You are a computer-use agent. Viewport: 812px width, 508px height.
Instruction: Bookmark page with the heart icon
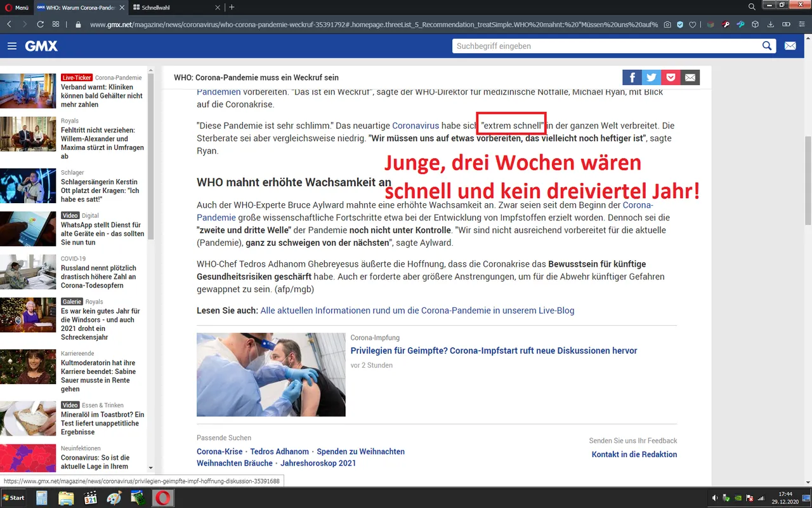click(693, 25)
